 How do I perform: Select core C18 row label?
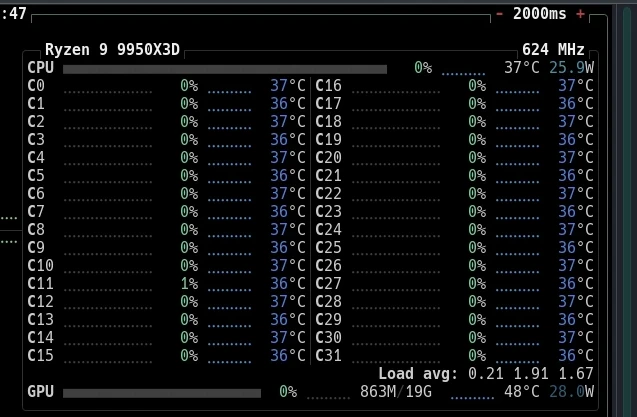point(328,122)
